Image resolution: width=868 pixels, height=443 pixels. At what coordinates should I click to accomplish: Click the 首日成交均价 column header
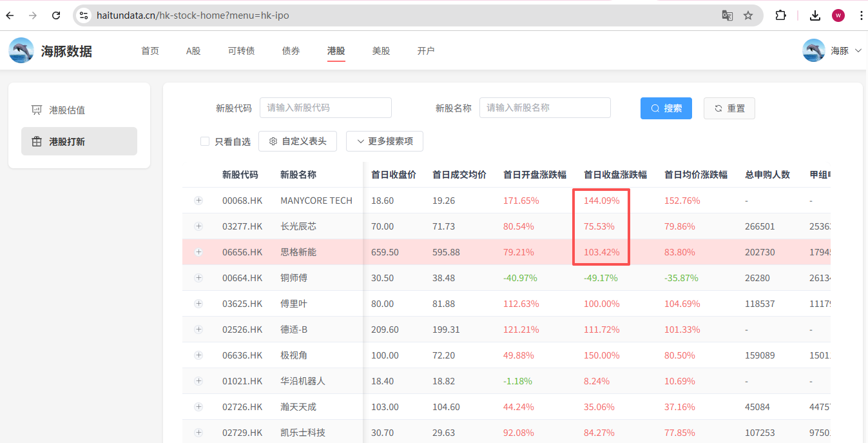click(459, 175)
